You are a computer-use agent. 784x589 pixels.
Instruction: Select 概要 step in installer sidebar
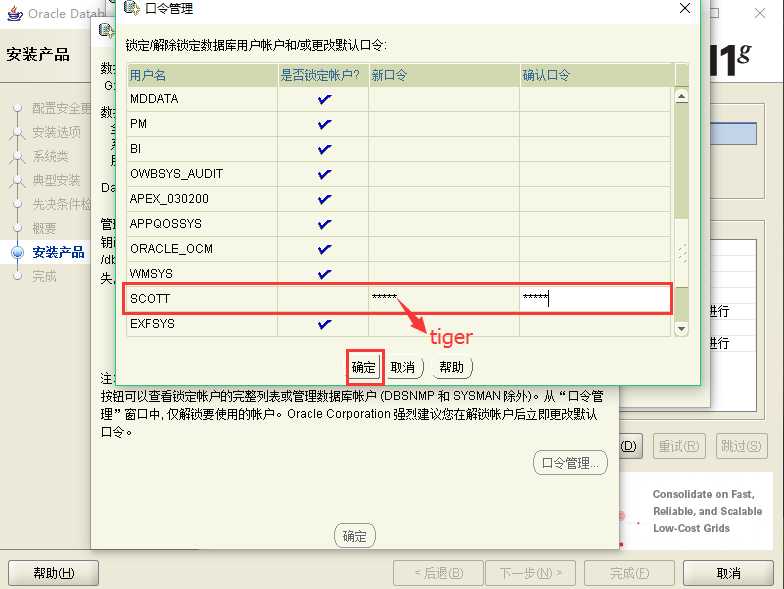click(44, 228)
